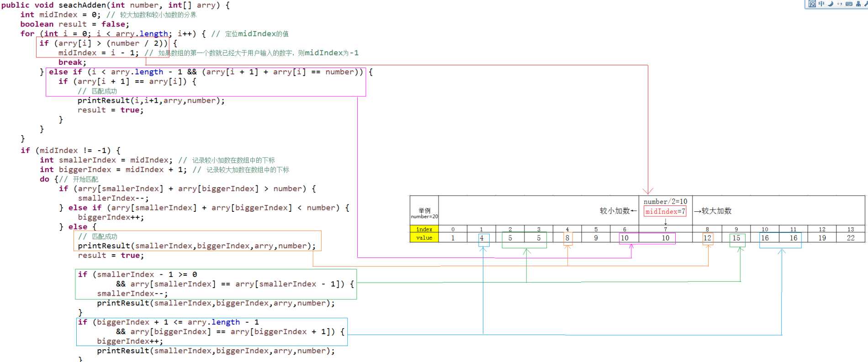Click the value cell '12' in the table
The image size is (868, 362).
point(707,238)
